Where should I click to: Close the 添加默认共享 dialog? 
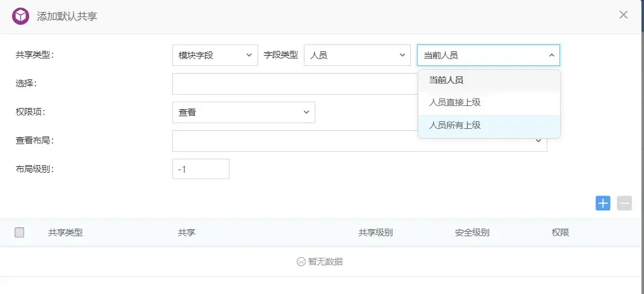[x=624, y=15]
